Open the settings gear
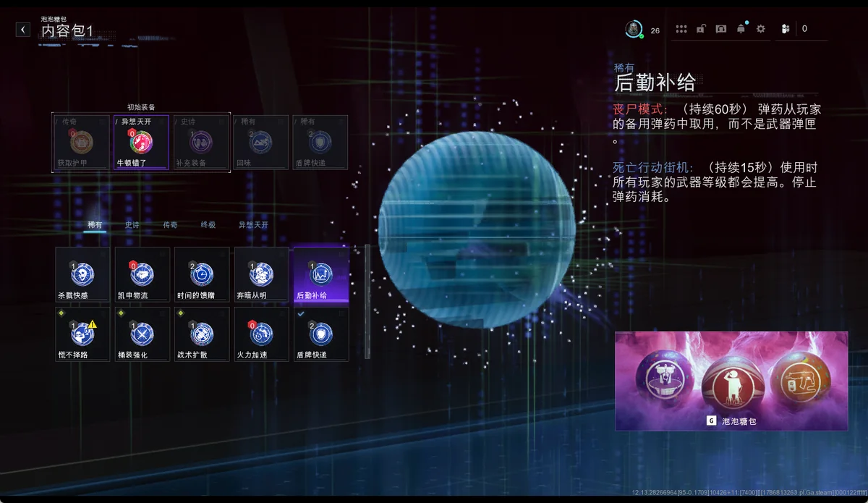The width and height of the screenshot is (868, 503). coord(760,29)
